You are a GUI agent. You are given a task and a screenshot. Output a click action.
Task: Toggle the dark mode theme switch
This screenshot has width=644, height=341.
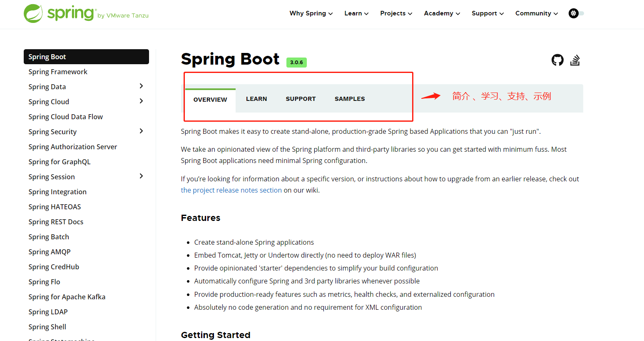[576, 13]
